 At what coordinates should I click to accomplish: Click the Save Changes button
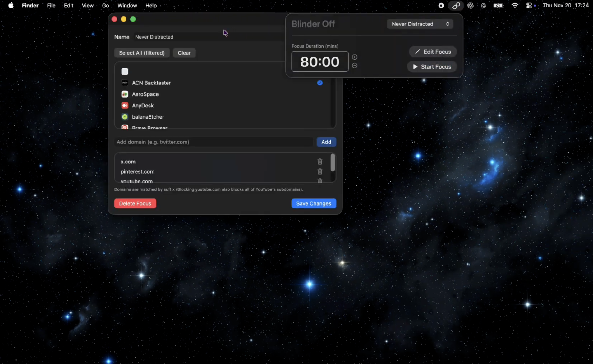point(314,203)
